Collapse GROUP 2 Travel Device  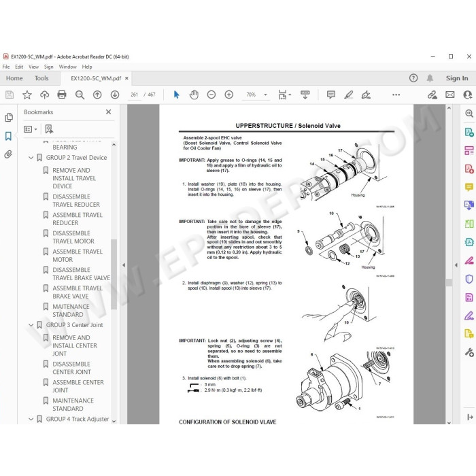click(x=31, y=158)
